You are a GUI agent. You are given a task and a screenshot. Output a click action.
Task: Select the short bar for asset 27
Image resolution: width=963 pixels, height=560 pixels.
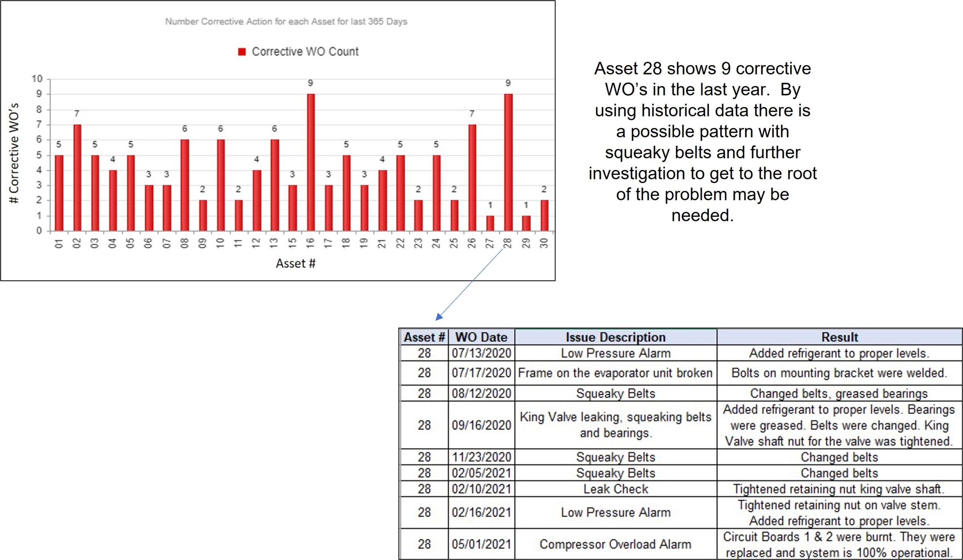tap(490, 223)
